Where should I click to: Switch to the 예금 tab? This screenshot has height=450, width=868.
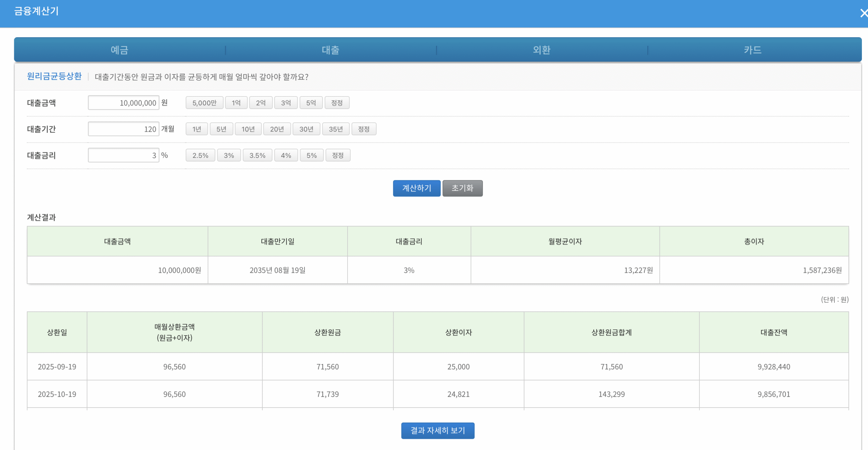click(119, 50)
